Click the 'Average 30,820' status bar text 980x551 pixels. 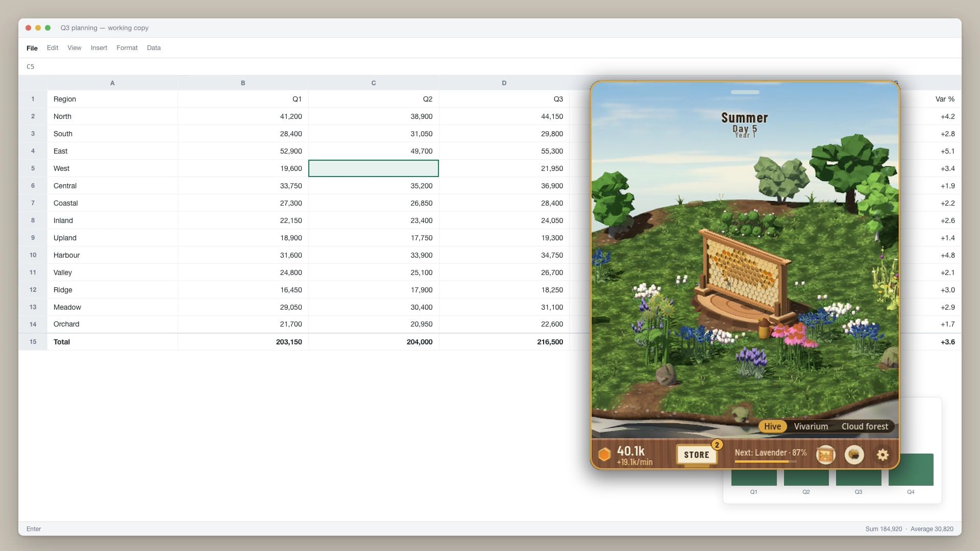(932, 529)
